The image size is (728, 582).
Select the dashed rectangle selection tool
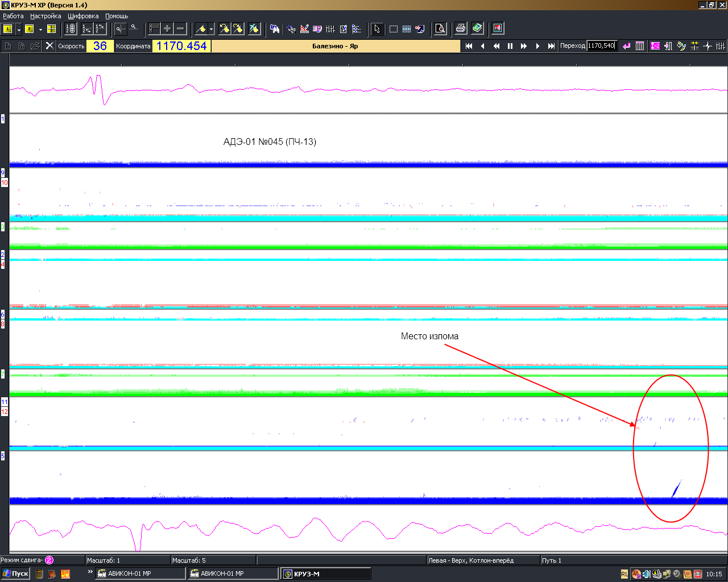click(x=393, y=28)
